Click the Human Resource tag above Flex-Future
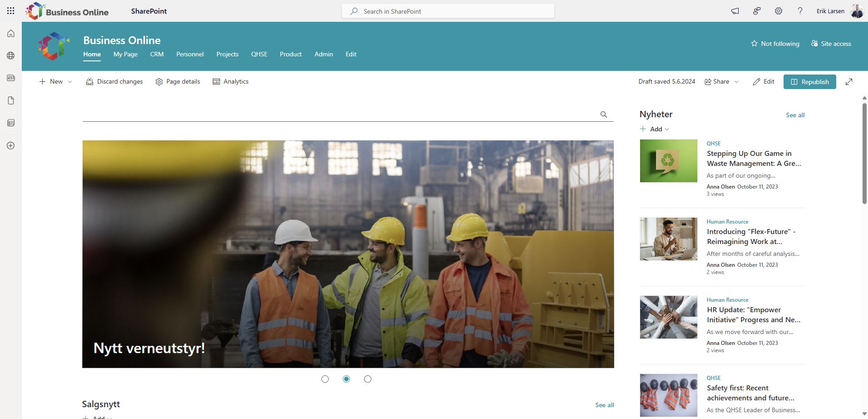868x419 pixels. (x=727, y=222)
